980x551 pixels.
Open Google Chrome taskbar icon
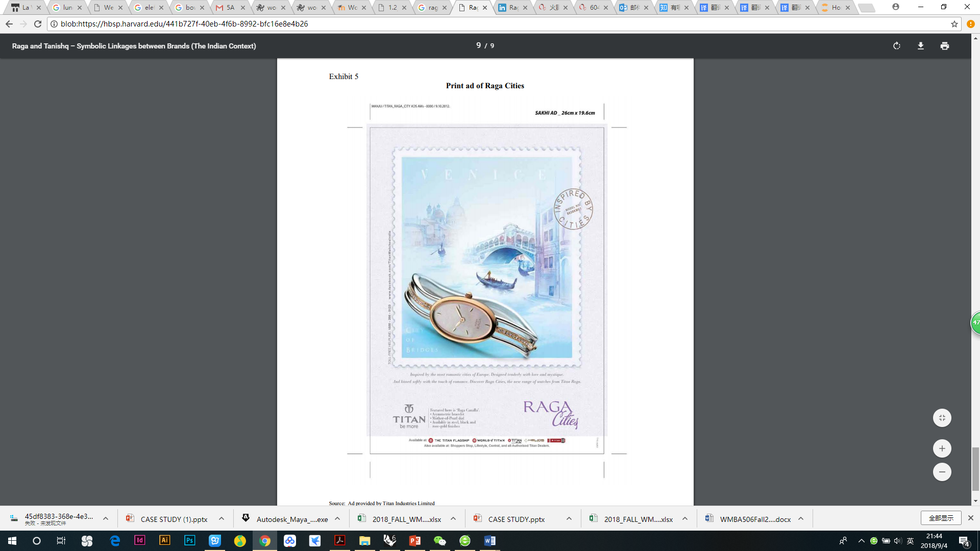click(265, 541)
